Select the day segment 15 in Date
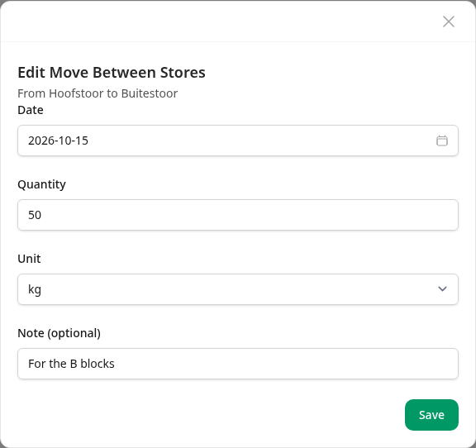The image size is (476, 448). coord(81,141)
